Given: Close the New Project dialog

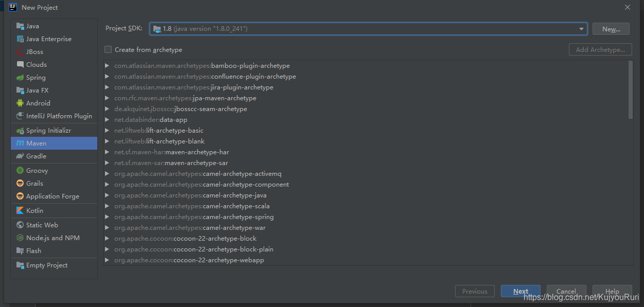Looking at the screenshot, I should (x=627, y=7).
